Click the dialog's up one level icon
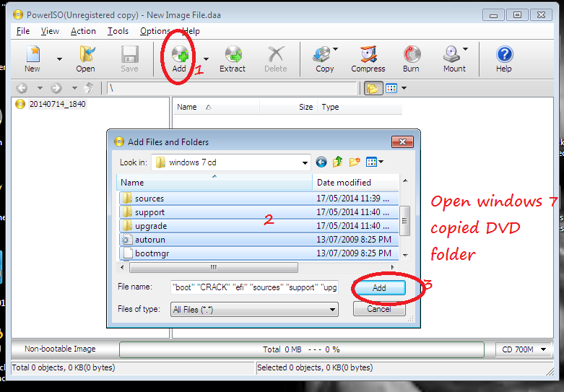The image size is (564, 392). click(337, 162)
